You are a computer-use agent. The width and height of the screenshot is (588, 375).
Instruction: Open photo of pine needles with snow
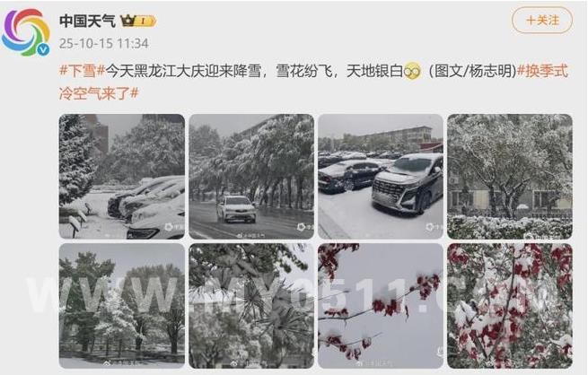pyautogui.click(x=251, y=306)
